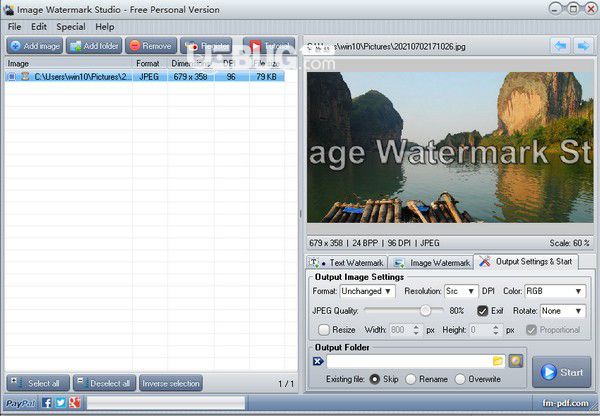Click the Add folder toolbar button
This screenshot has width=600, height=416.
94,46
